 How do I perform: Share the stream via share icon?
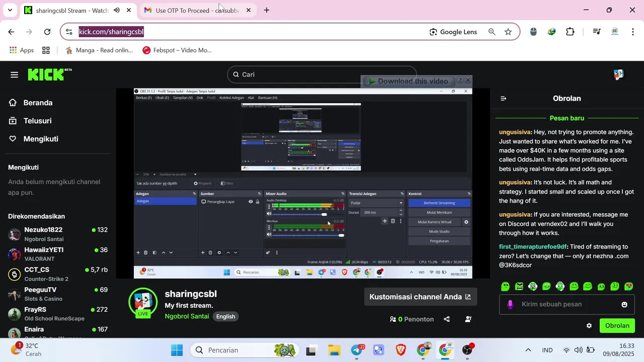[447, 319]
